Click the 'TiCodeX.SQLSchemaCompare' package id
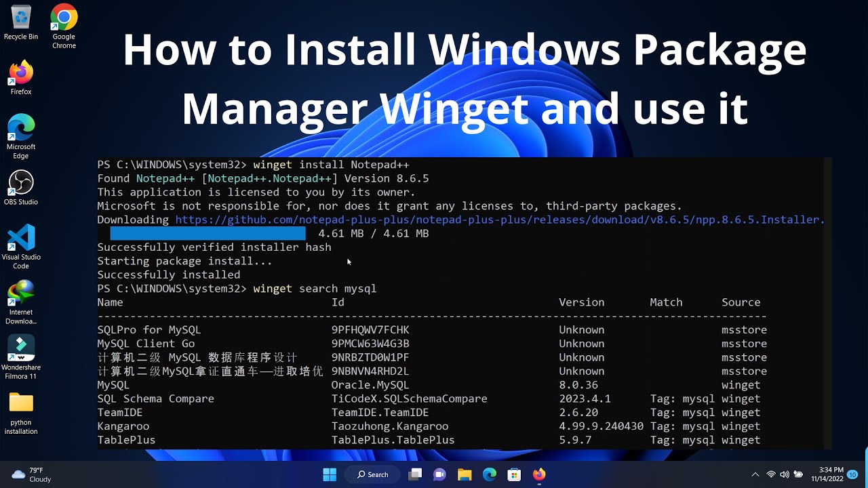This screenshot has height=488, width=868. point(409,399)
